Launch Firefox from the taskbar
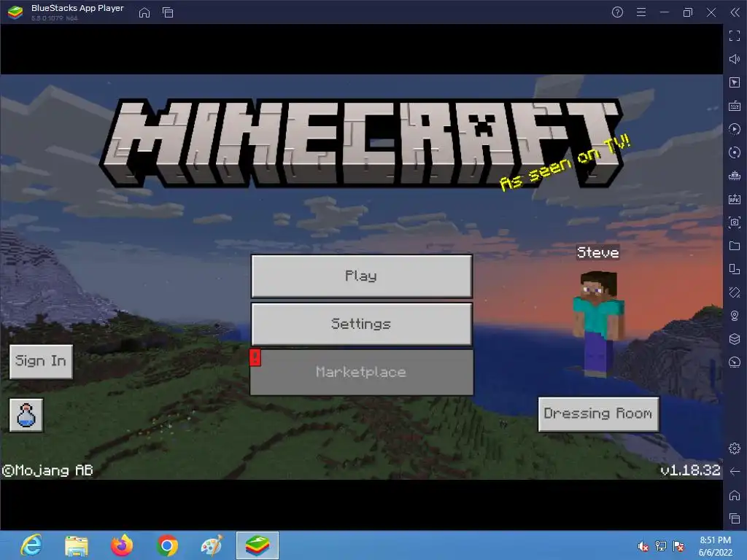 click(122, 545)
